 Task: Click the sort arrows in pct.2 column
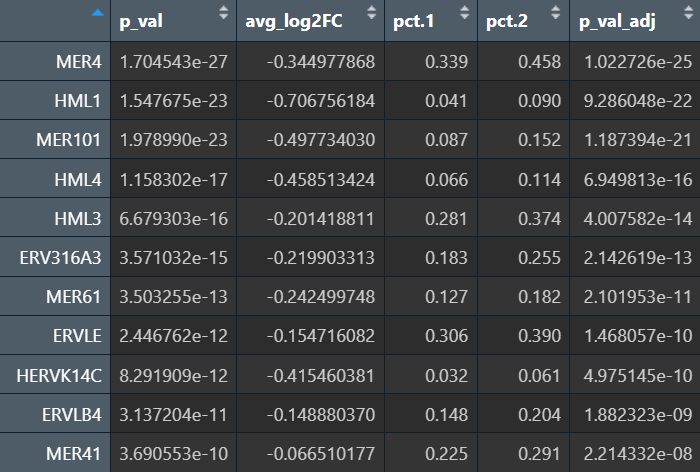coord(556,14)
